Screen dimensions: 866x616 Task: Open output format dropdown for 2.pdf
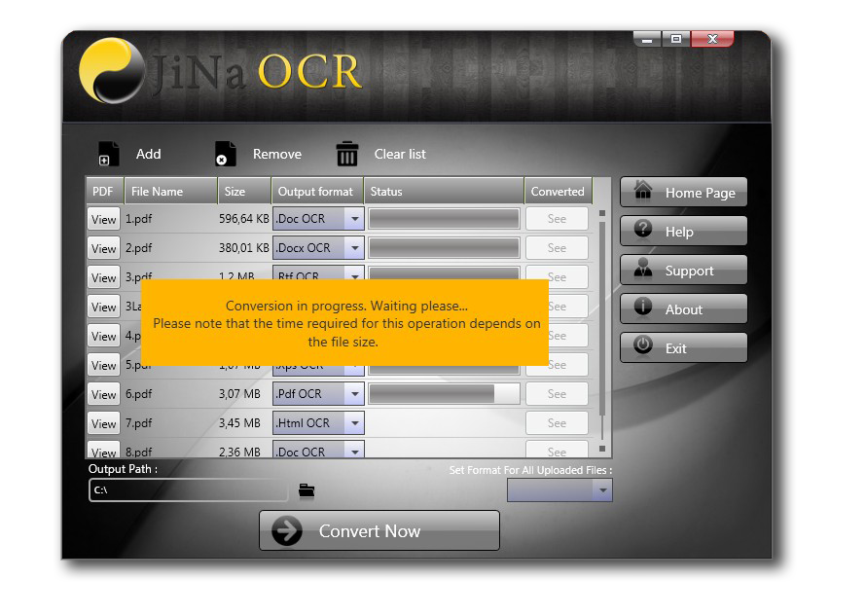point(354,248)
